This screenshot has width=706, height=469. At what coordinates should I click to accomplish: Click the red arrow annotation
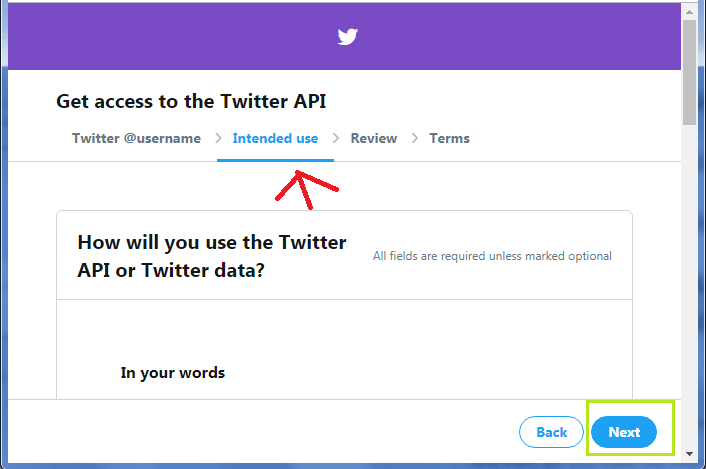(x=305, y=186)
